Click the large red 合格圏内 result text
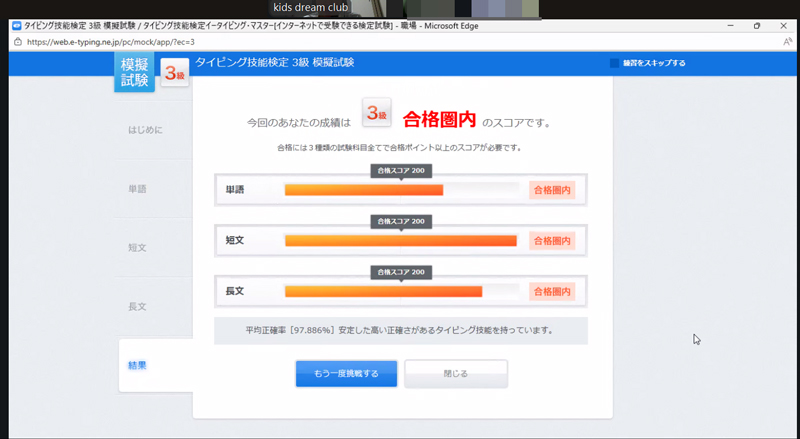The width and height of the screenshot is (800, 439). [x=439, y=119]
